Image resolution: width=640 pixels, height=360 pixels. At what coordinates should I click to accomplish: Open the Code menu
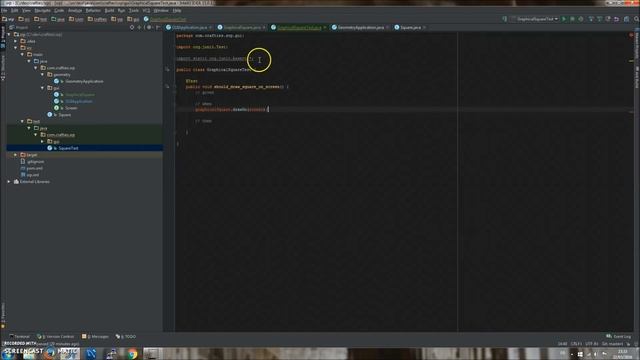pyautogui.click(x=59, y=10)
